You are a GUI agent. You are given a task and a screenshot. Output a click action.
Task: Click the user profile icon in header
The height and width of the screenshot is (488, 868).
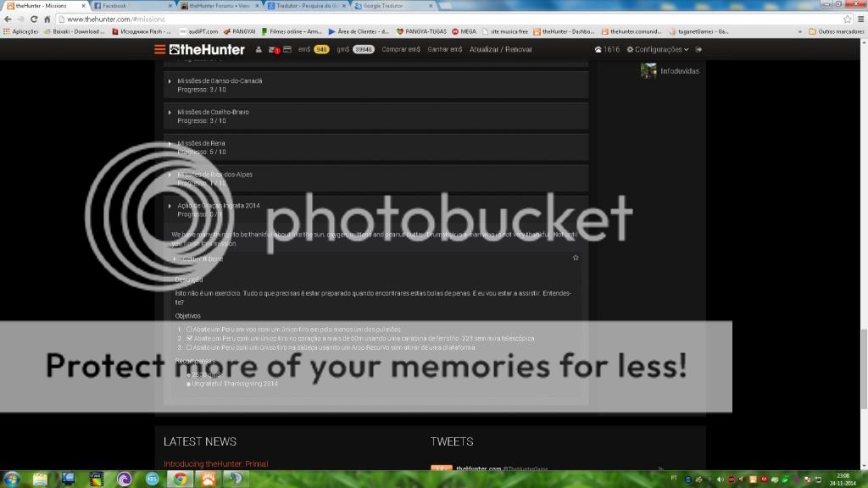pos(259,49)
